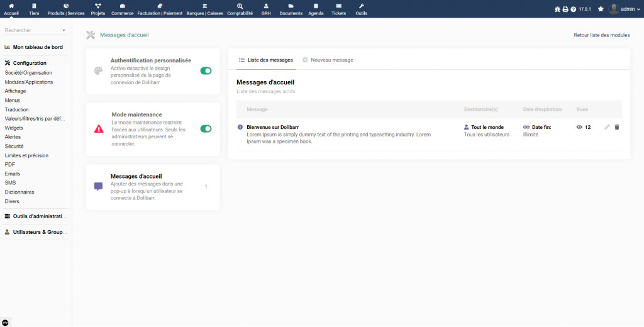Open the Projets menu icon
Image resolution: width=644 pixels, height=327 pixels.
[x=97, y=6]
